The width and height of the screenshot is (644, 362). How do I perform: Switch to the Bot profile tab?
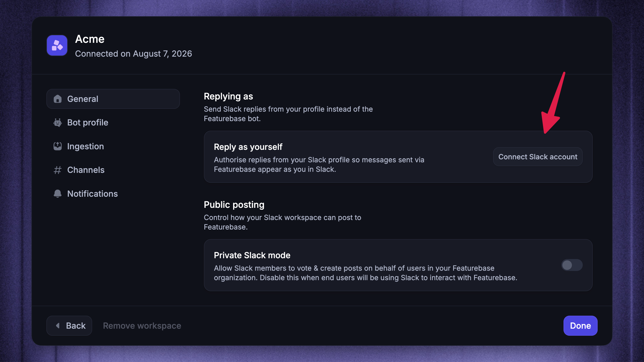[113, 122]
